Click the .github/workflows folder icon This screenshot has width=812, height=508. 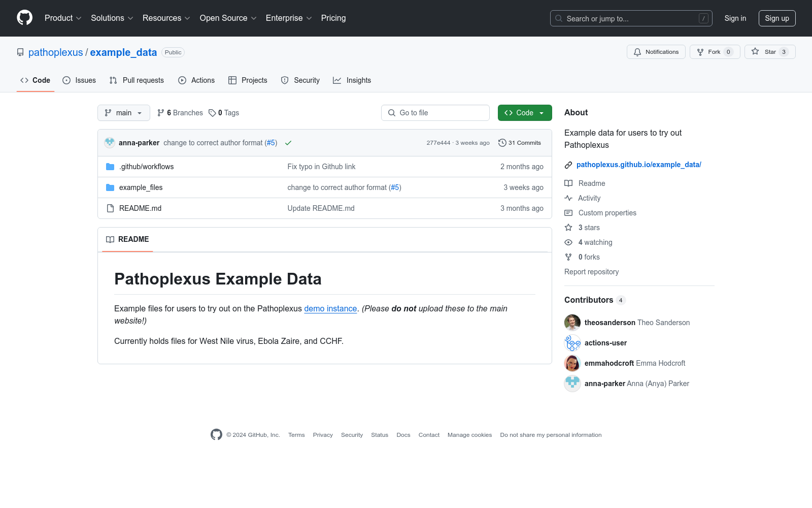(x=110, y=167)
